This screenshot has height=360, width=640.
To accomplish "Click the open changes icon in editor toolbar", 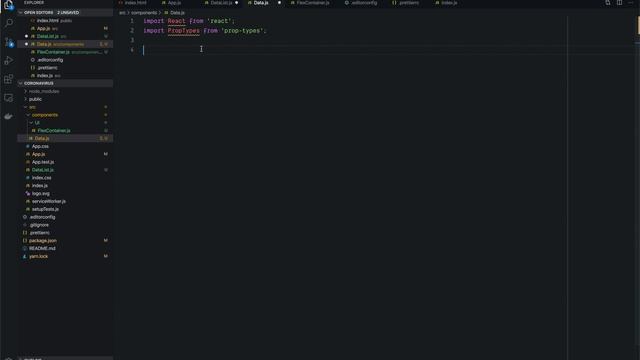I will click(x=608, y=3).
